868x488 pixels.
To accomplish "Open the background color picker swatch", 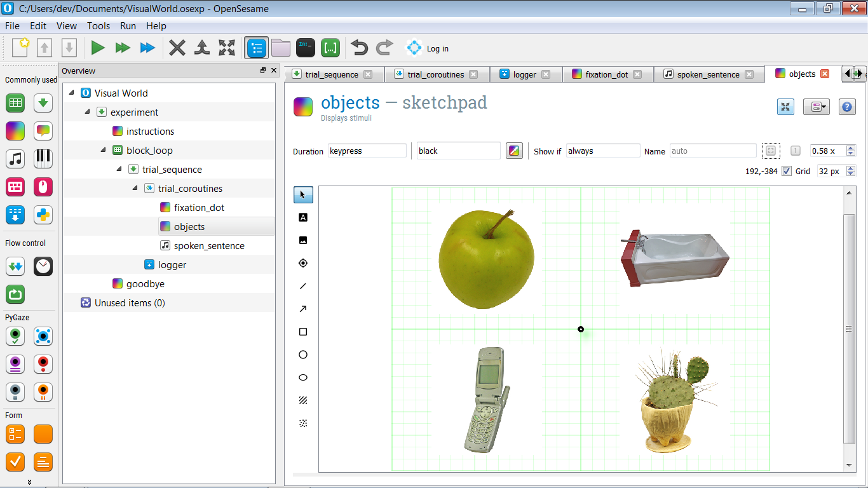I will tap(514, 151).
